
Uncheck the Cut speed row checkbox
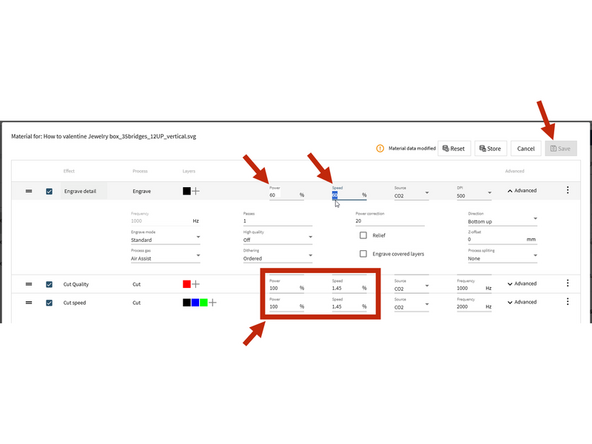click(x=49, y=303)
